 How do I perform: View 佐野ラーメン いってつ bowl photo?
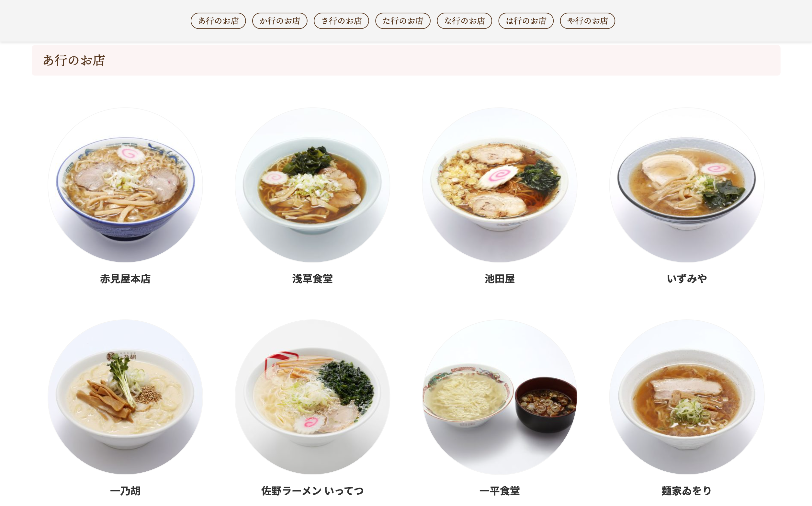pos(312,397)
